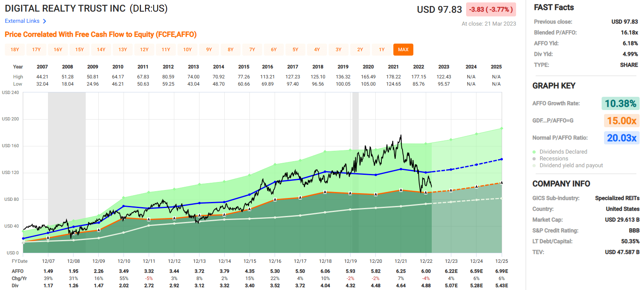Choose the 7Y range button
The height and width of the screenshot is (290, 644).
point(252,50)
